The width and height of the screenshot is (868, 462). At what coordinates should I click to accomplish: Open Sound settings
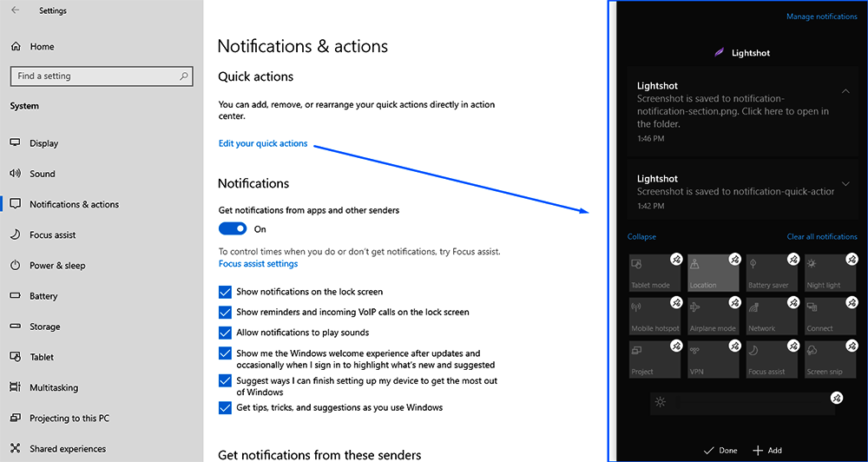[x=33, y=174]
